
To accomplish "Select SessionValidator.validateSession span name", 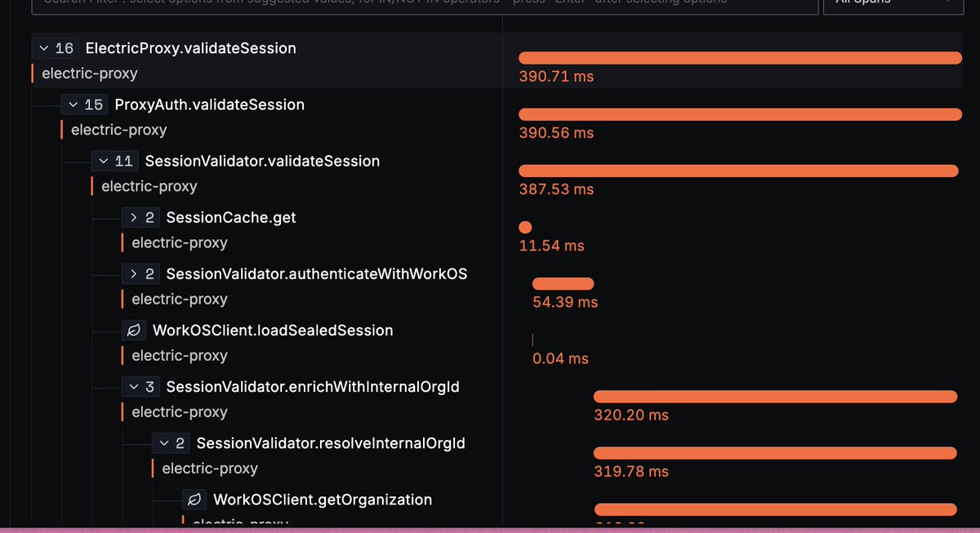I will pyautogui.click(x=262, y=161).
